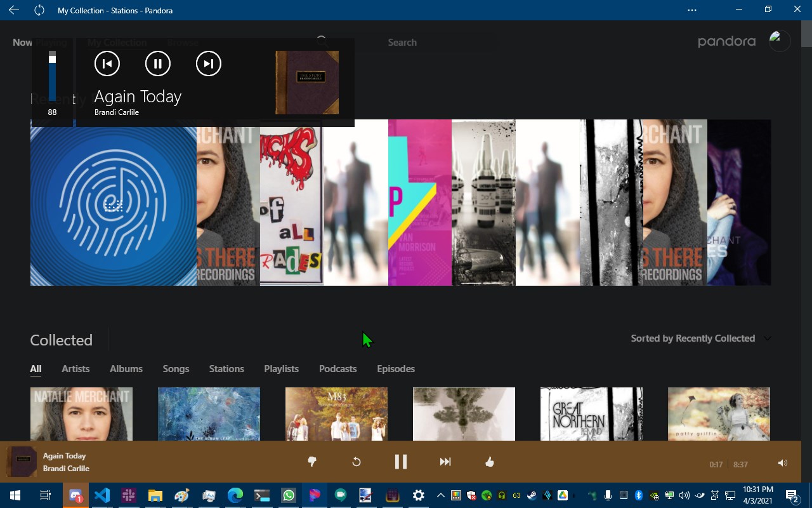Skip song in bottom player bar
Screen dimensions: 812x508
click(445, 462)
